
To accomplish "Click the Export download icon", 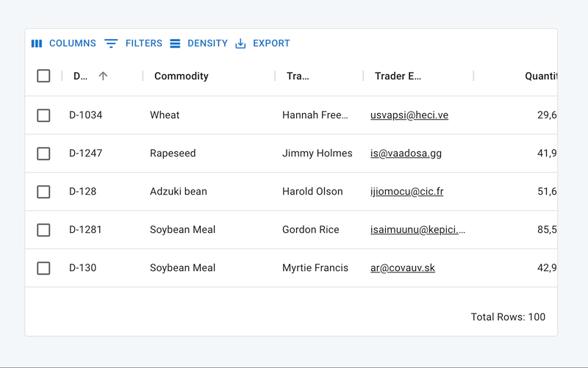I will [240, 44].
